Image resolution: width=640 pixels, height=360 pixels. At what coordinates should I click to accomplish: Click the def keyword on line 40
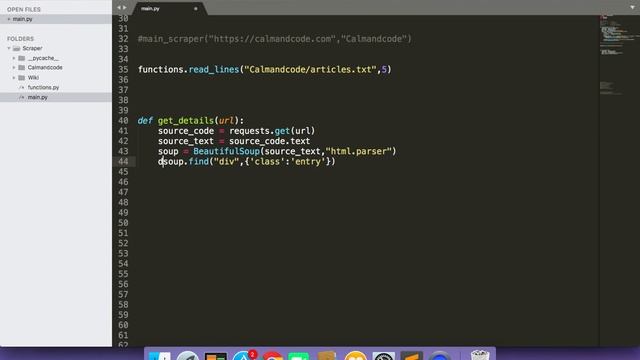(145, 121)
